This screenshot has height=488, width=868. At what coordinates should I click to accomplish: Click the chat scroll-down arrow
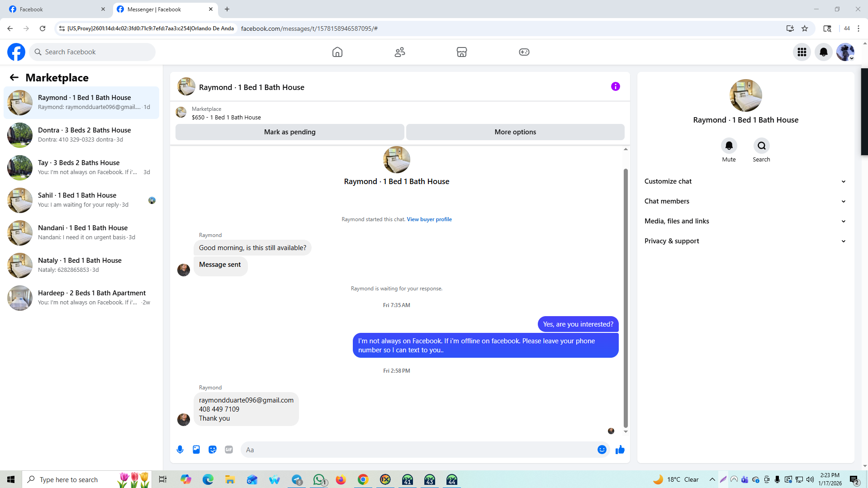point(626,431)
